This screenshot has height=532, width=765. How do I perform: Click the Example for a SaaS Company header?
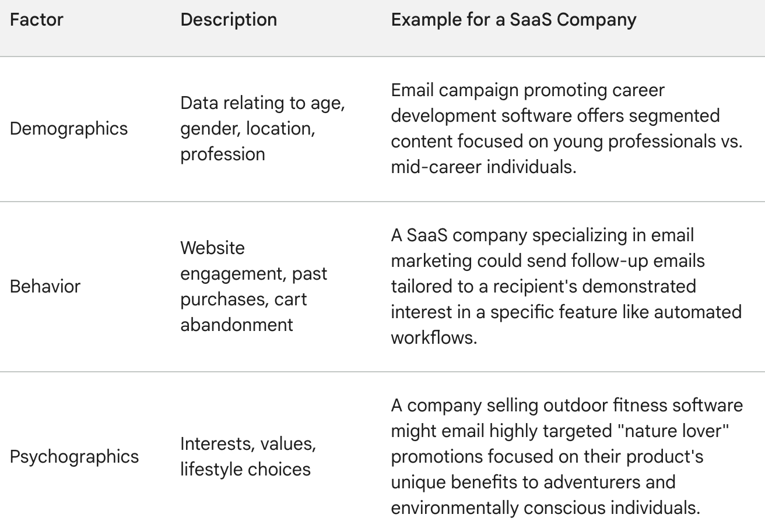[x=514, y=19]
